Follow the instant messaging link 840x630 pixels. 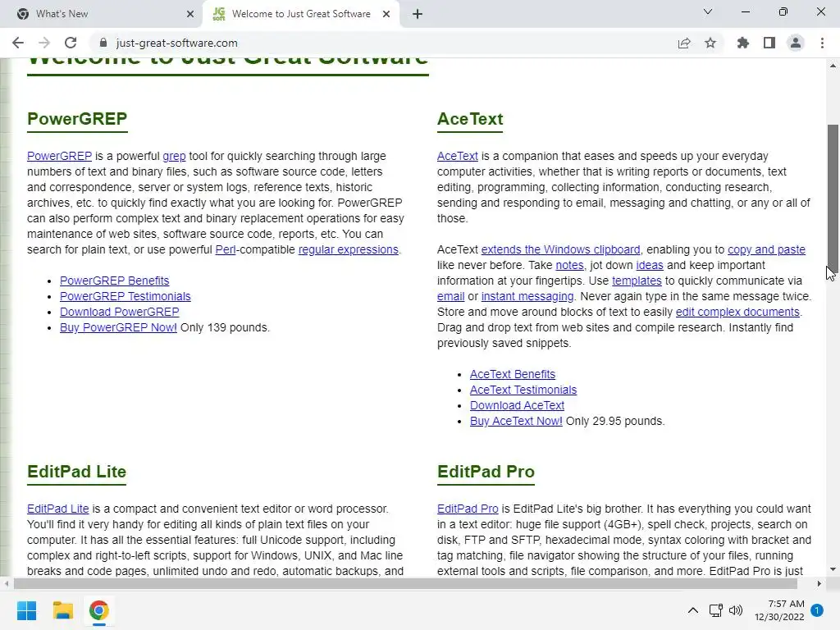[527, 296]
